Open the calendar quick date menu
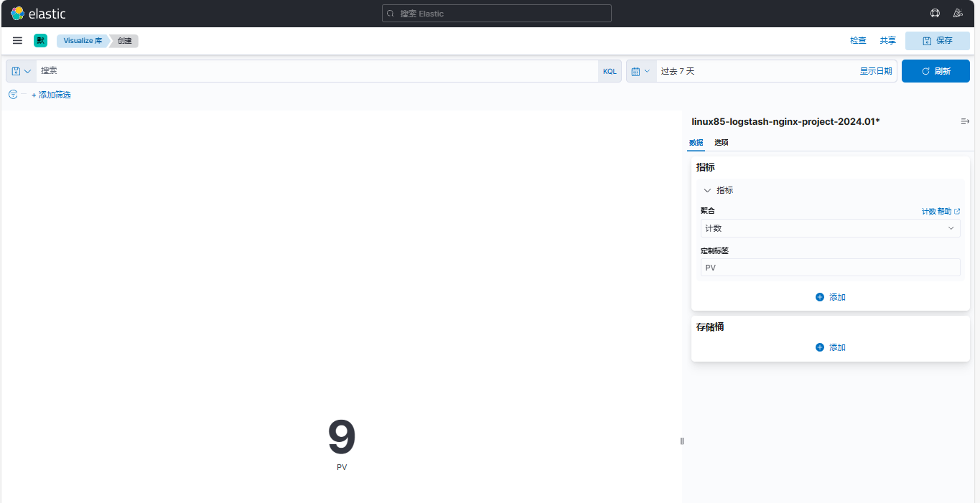This screenshot has height=503, width=980. pos(640,71)
